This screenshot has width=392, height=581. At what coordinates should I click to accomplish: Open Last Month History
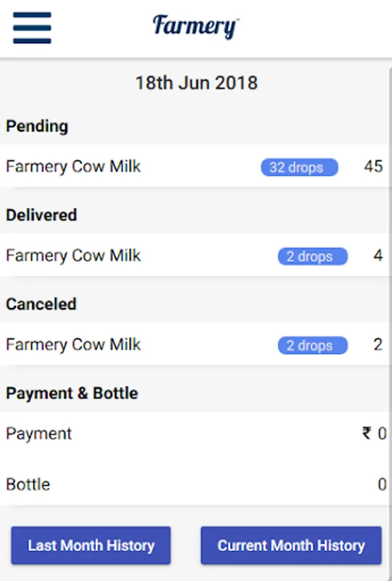click(91, 545)
